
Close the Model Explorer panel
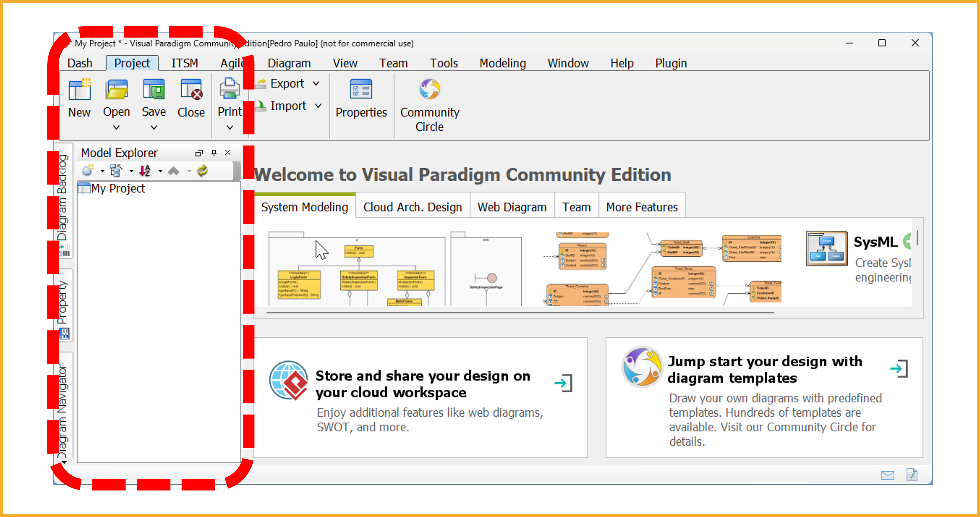tap(228, 152)
